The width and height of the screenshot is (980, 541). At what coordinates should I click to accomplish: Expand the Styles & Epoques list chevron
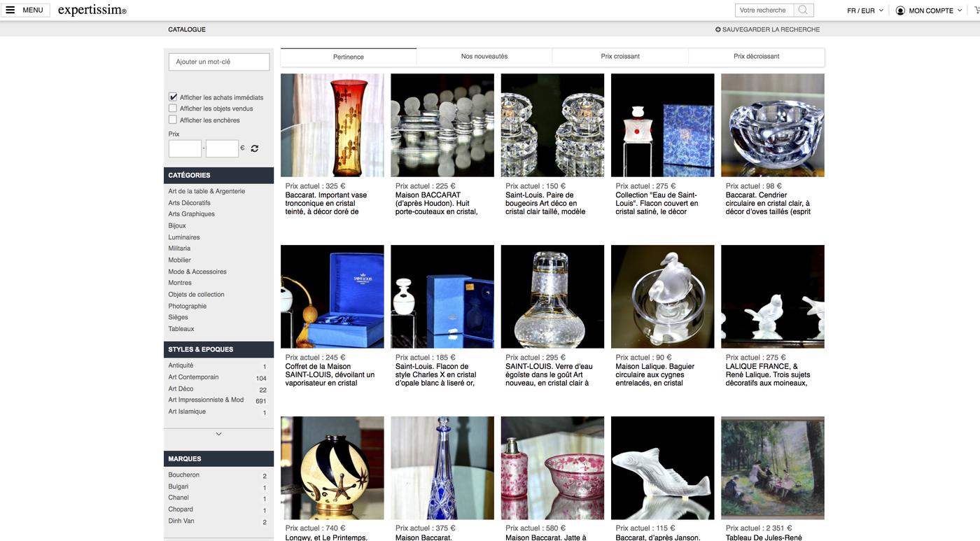pyautogui.click(x=218, y=434)
